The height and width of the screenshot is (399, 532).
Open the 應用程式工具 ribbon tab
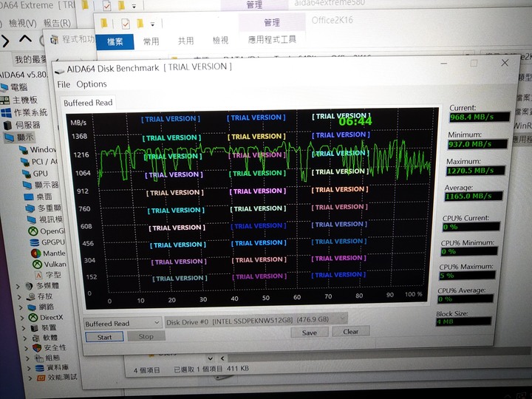272,40
